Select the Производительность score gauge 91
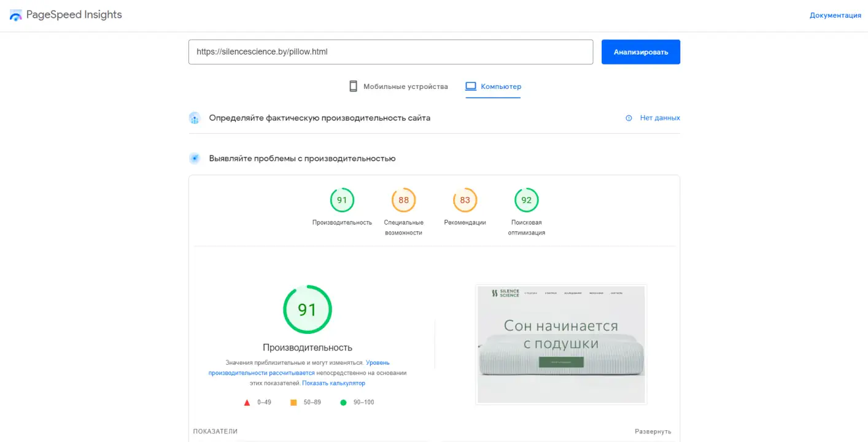 342,200
